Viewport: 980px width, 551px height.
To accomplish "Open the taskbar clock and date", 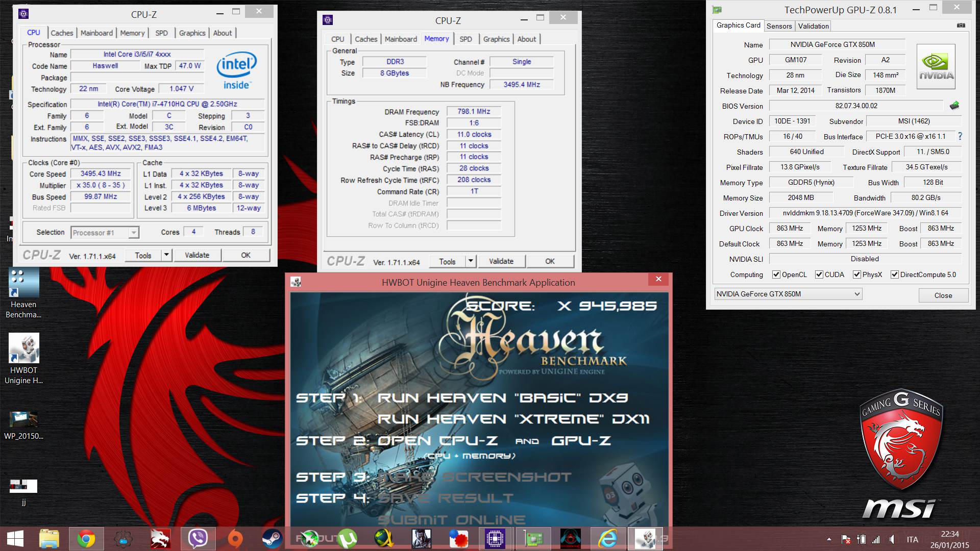I will click(949, 539).
